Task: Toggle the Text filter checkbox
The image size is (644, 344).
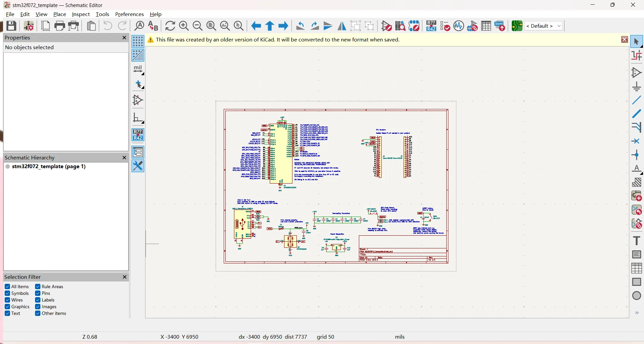Action: 7,313
